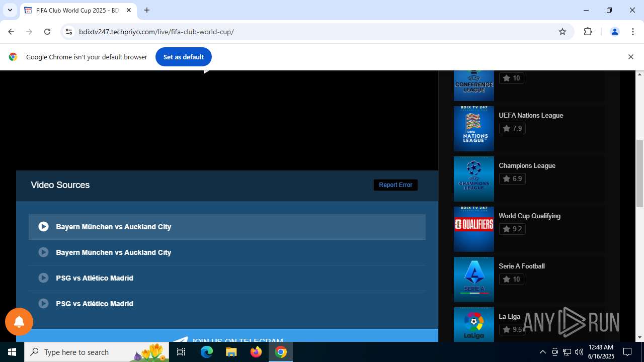Open the UEFA Nations League link

pos(531,115)
